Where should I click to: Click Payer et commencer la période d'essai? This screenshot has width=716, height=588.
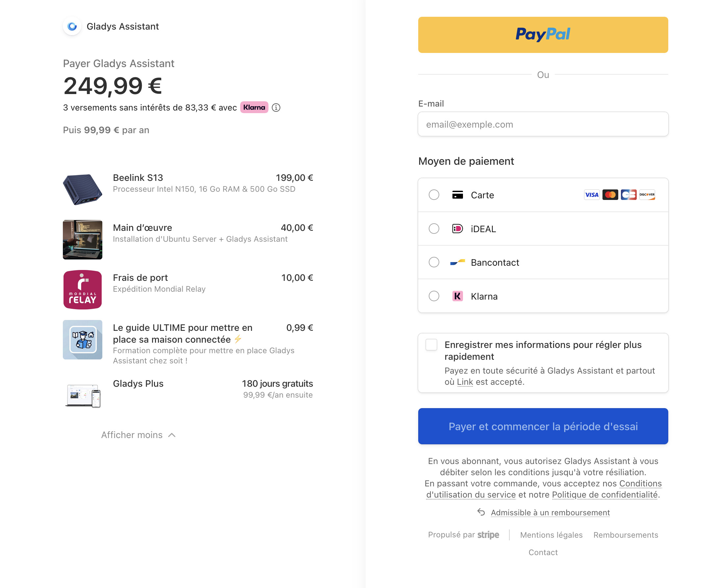point(543,426)
